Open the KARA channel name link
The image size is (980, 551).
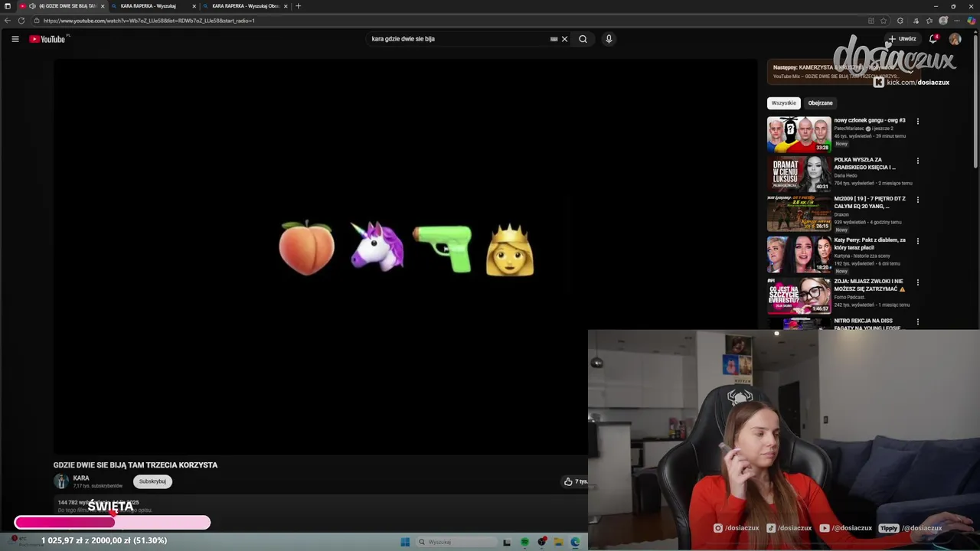click(x=81, y=478)
